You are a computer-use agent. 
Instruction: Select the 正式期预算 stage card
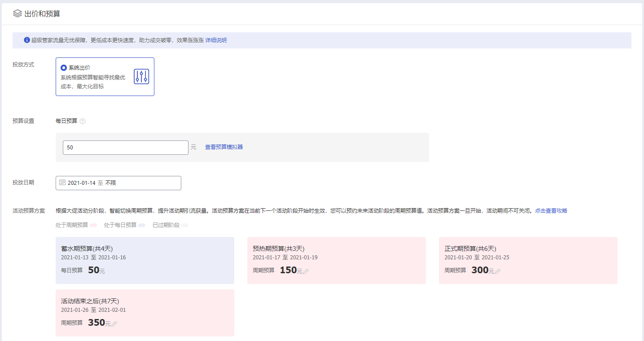[528, 260]
